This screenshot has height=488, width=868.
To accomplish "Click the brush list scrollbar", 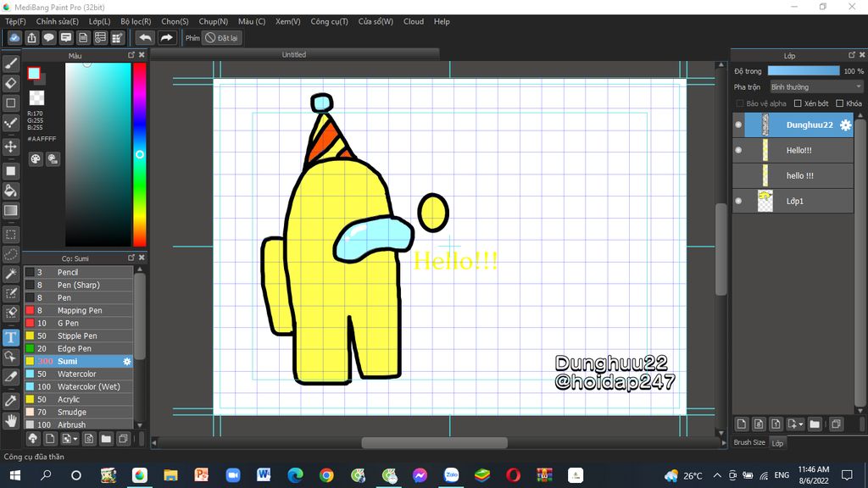I will pyautogui.click(x=140, y=315).
